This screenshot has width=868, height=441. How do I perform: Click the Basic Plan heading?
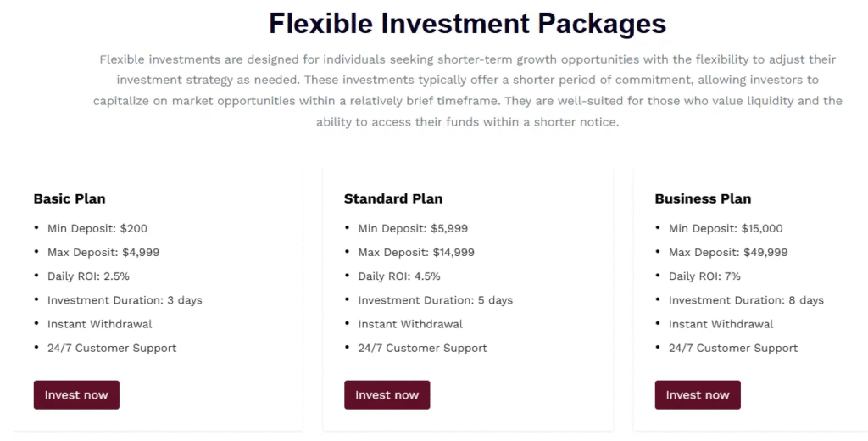pos(70,198)
